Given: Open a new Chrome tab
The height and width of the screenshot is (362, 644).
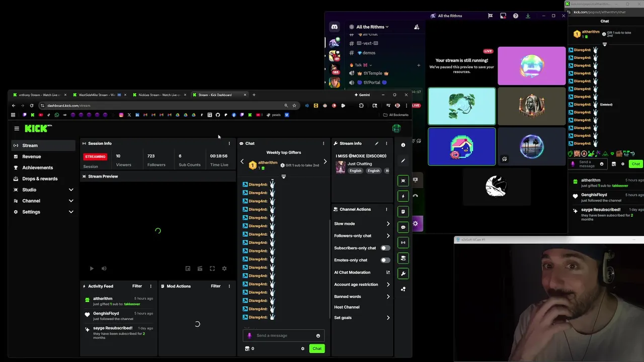Looking at the screenshot, I should tap(254, 95).
